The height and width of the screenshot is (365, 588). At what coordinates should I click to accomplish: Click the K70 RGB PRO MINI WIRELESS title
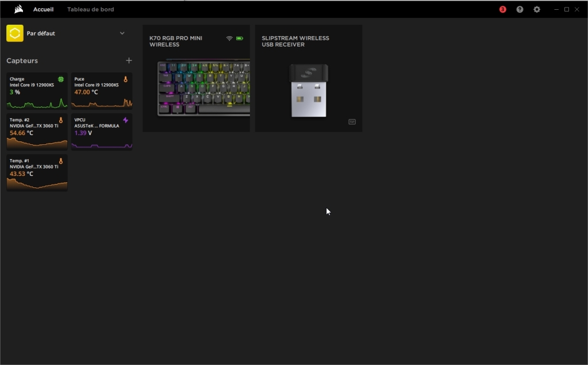[176, 41]
